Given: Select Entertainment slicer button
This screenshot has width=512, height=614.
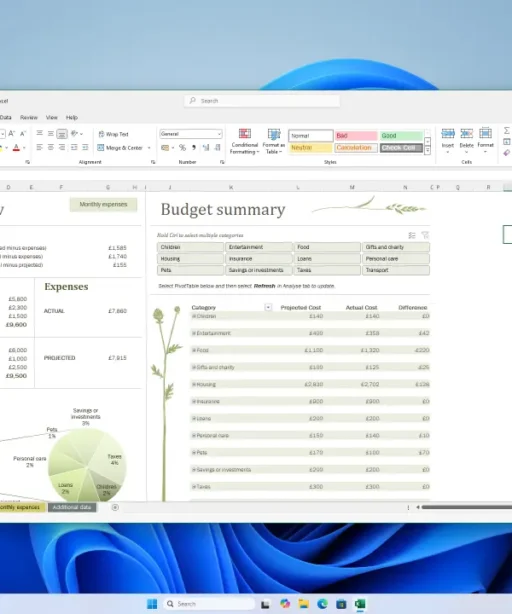Looking at the screenshot, I should pyautogui.click(x=259, y=247).
